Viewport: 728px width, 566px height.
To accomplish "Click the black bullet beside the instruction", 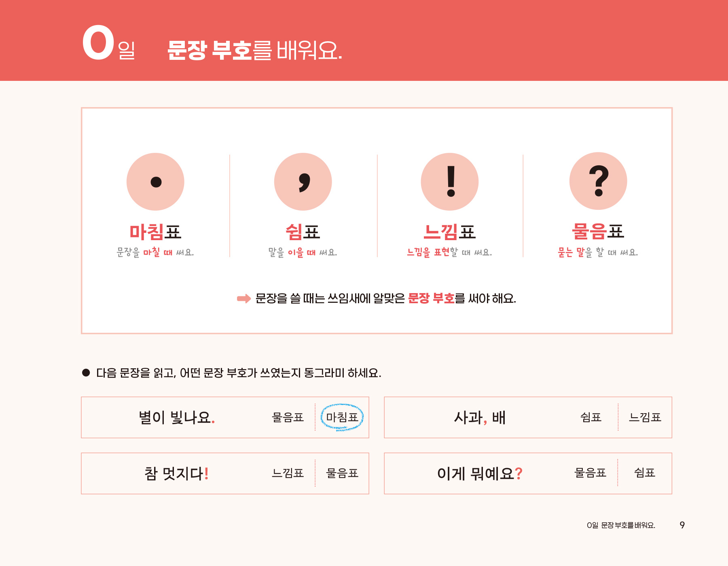I will coord(86,372).
